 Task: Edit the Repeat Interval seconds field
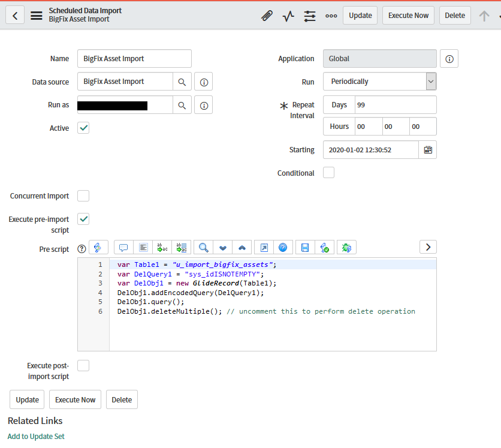[x=422, y=127]
